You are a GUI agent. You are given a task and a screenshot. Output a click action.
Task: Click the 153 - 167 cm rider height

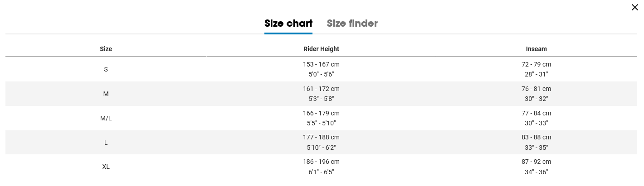click(x=321, y=64)
